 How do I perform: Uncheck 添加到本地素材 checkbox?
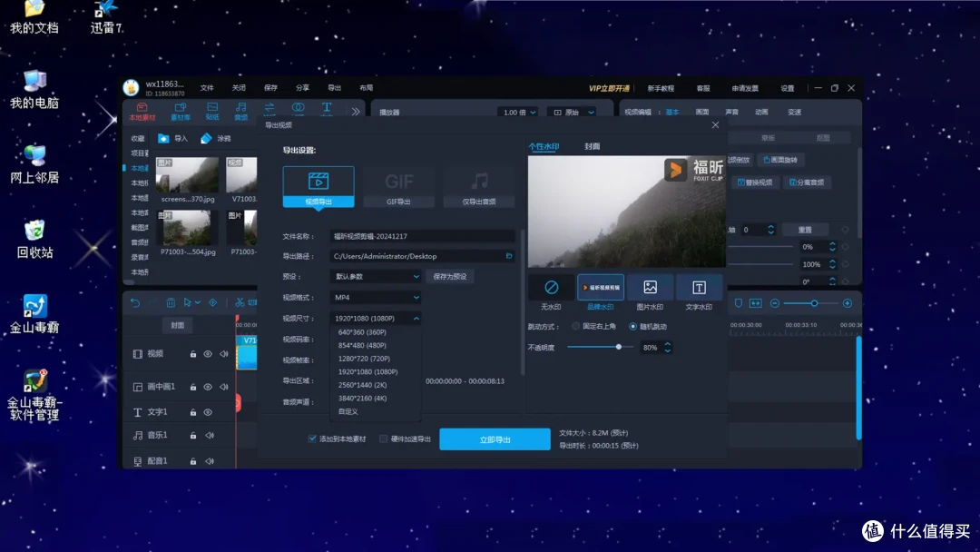[x=313, y=439]
